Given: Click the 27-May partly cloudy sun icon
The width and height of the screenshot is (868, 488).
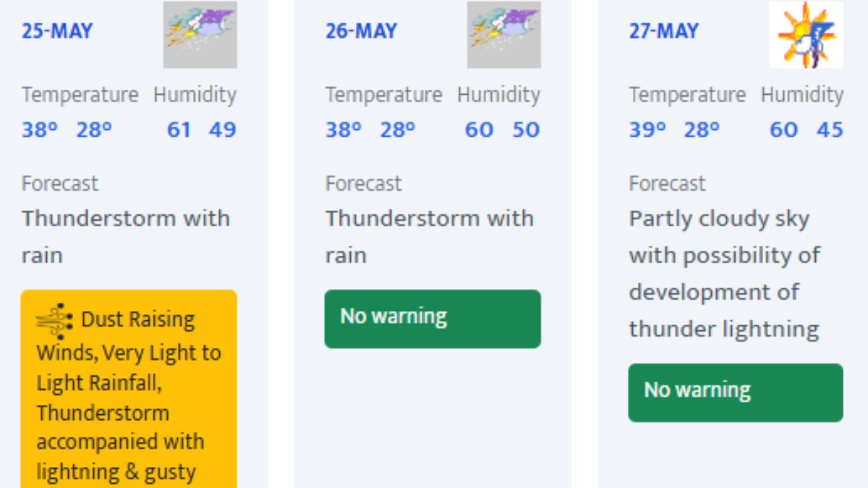Looking at the screenshot, I should click(806, 35).
